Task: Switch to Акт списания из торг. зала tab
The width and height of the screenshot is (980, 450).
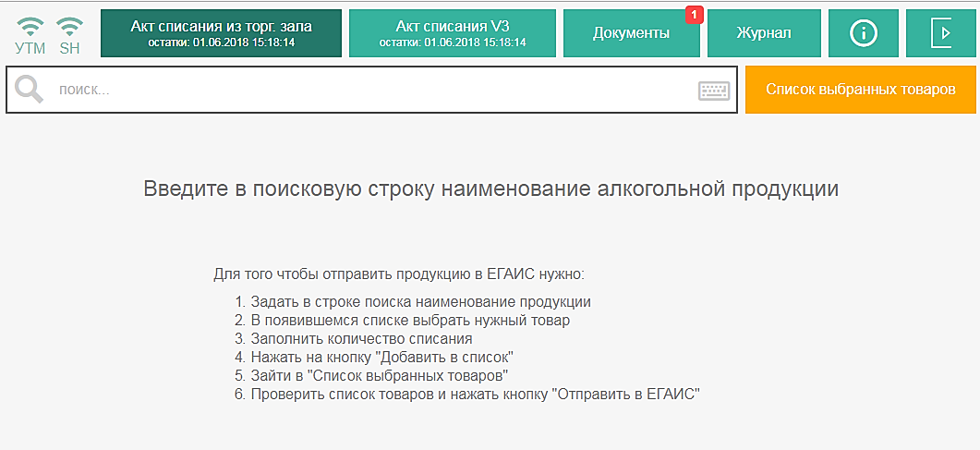Action: point(221,33)
